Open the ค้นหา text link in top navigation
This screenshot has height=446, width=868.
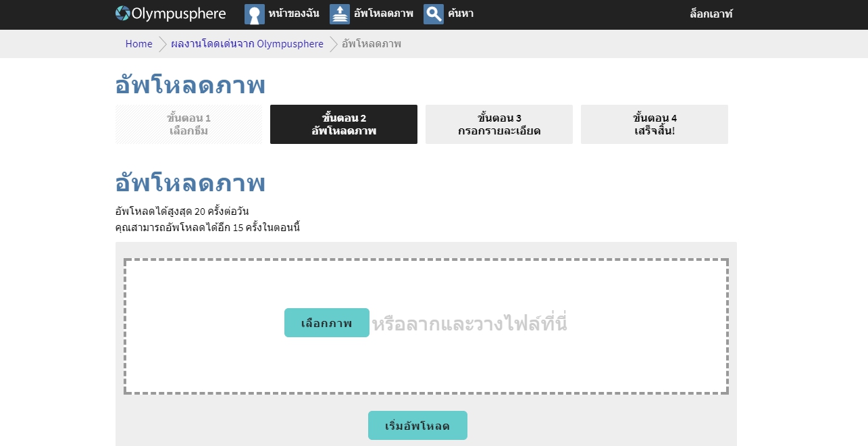pos(461,14)
